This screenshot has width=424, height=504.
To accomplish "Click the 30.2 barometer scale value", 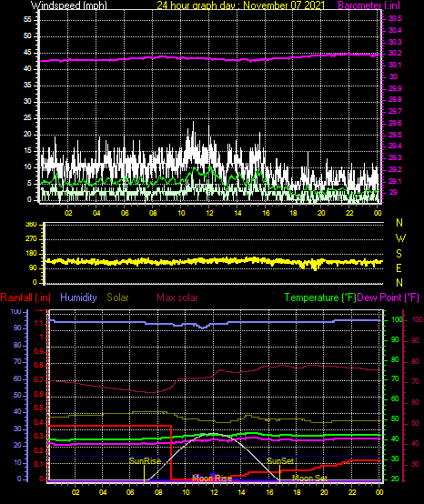I will 395,54.
